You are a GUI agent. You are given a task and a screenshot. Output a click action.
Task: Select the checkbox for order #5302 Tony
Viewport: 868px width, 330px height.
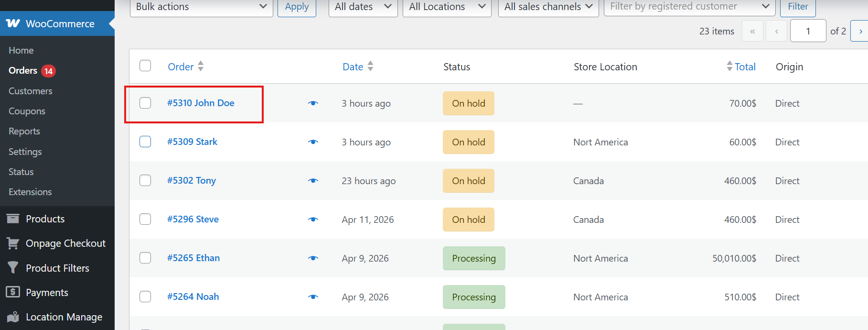(145, 180)
